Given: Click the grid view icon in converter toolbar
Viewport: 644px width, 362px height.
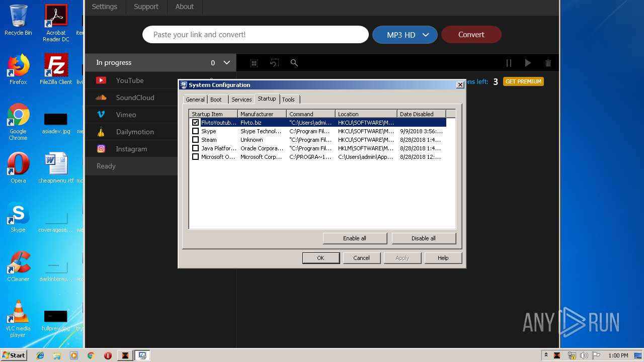Looking at the screenshot, I should pos(254,63).
